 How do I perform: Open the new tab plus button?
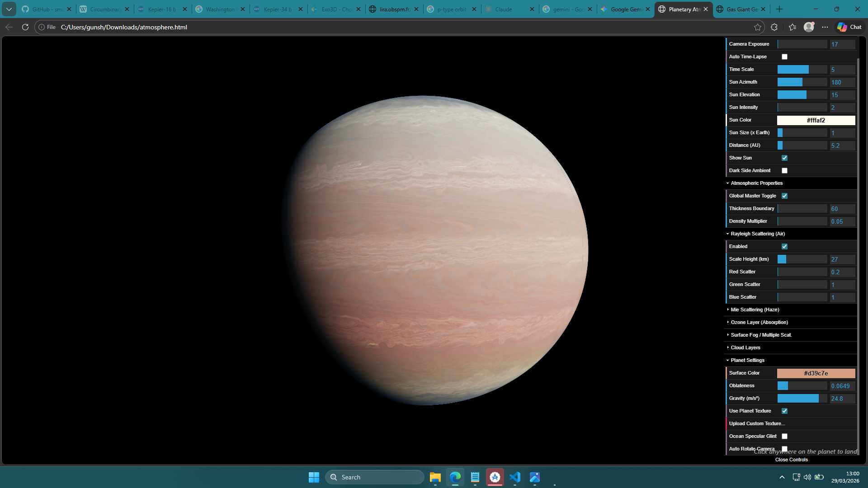coord(779,9)
